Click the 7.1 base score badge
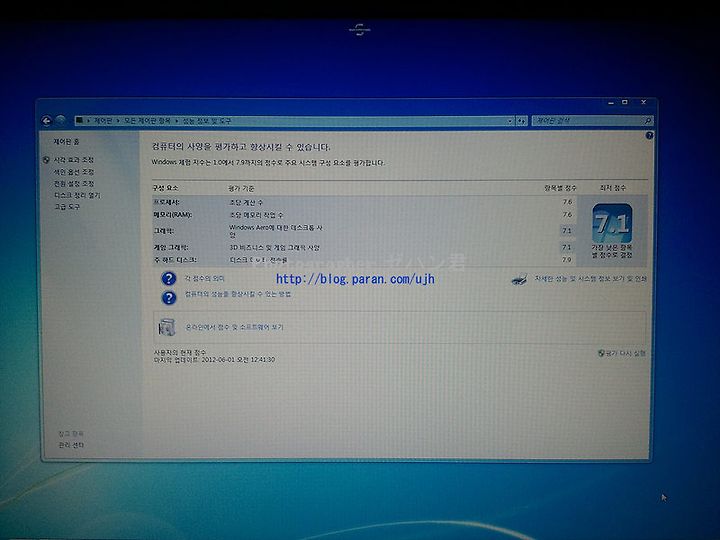This screenshot has width=720, height=540. [612, 224]
